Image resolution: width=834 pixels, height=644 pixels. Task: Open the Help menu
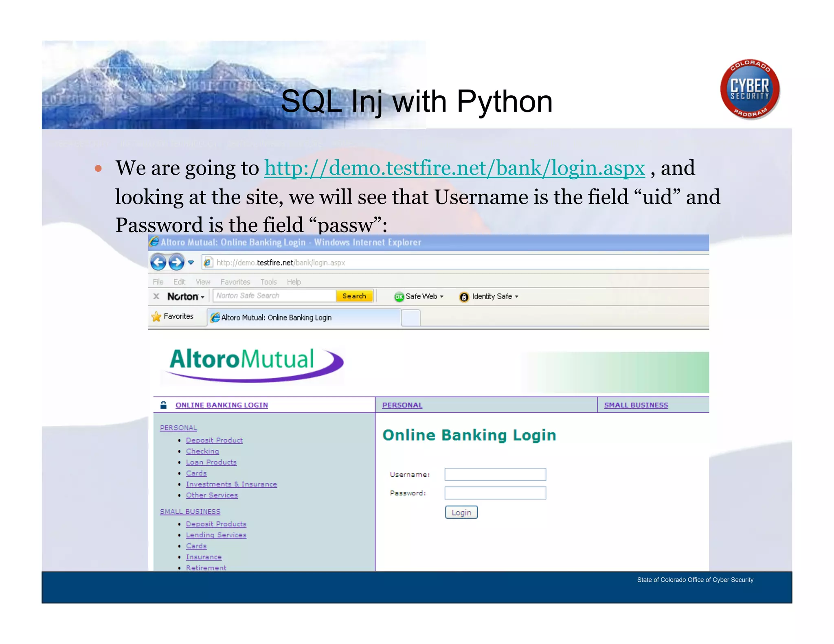click(x=294, y=282)
